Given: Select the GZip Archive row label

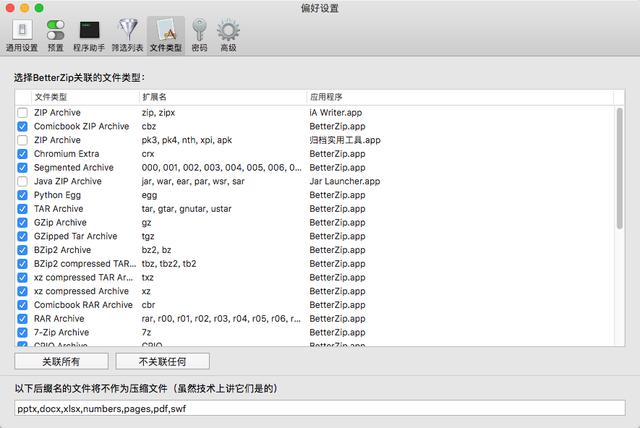Looking at the screenshot, I should pyautogui.click(x=60, y=223).
